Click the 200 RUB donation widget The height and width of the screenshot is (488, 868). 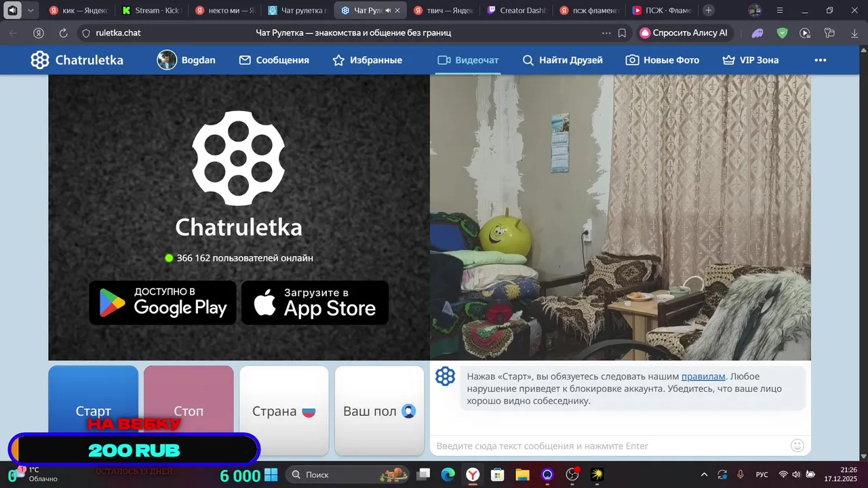134,450
